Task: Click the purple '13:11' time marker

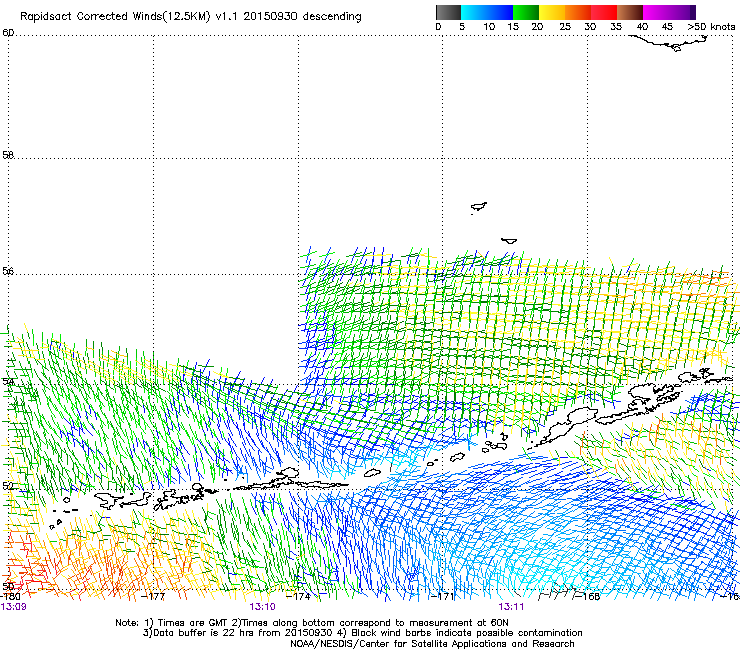Action: tap(511, 607)
